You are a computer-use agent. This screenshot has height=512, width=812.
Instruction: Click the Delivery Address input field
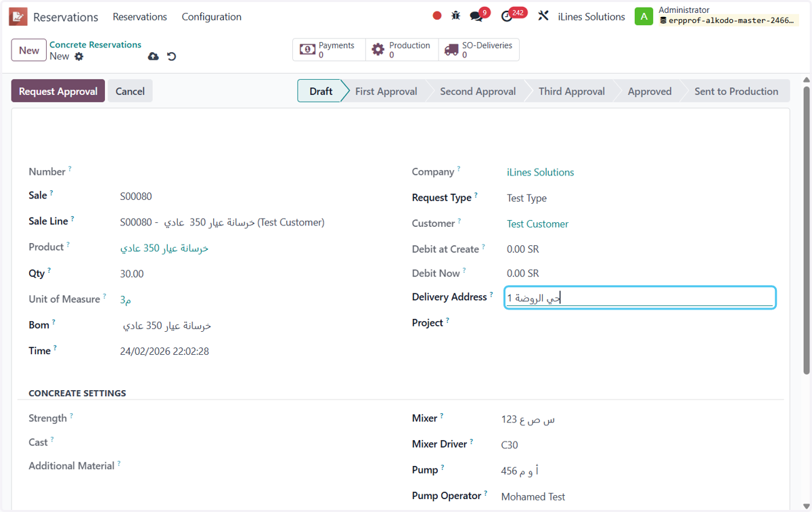tap(640, 298)
